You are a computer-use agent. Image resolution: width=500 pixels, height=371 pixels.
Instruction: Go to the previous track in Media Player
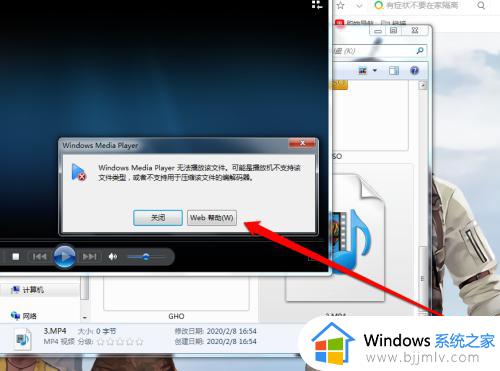pyautogui.click(x=39, y=256)
